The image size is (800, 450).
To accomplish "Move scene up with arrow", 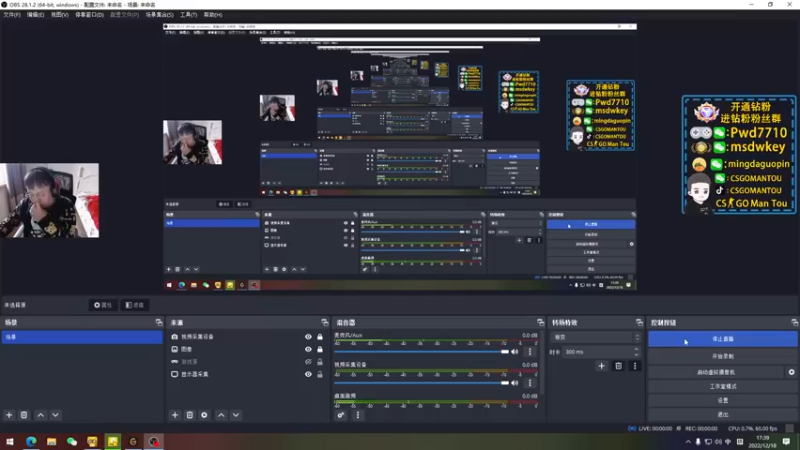I will 41,415.
